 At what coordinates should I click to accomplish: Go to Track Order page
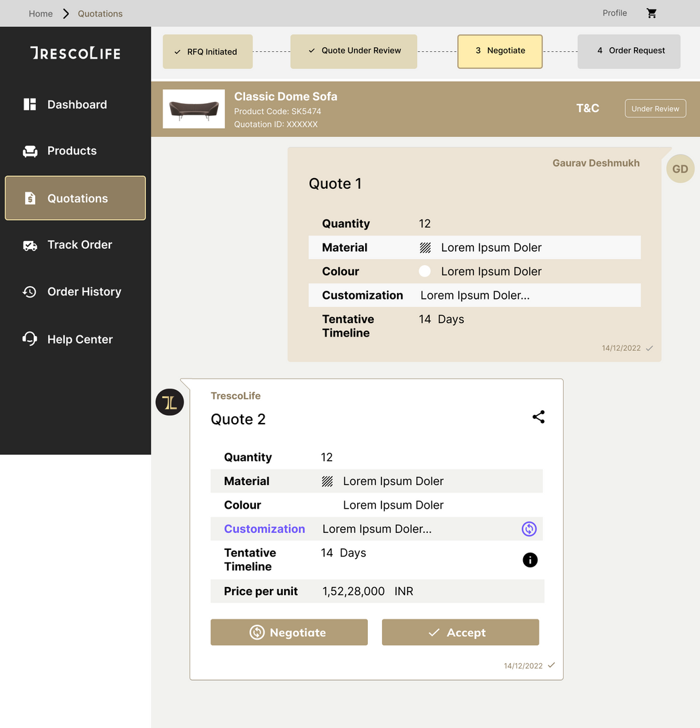tap(79, 245)
